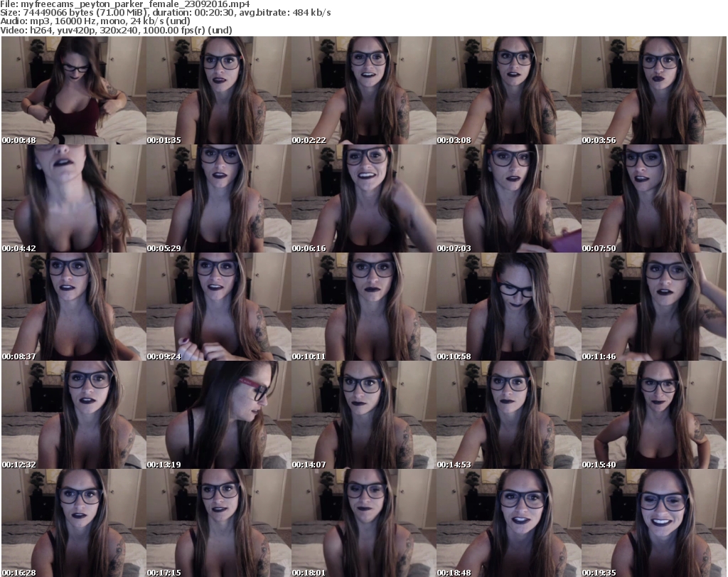
Task: Select the thumbnail stamped 00:07:50
Action: click(x=654, y=198)
